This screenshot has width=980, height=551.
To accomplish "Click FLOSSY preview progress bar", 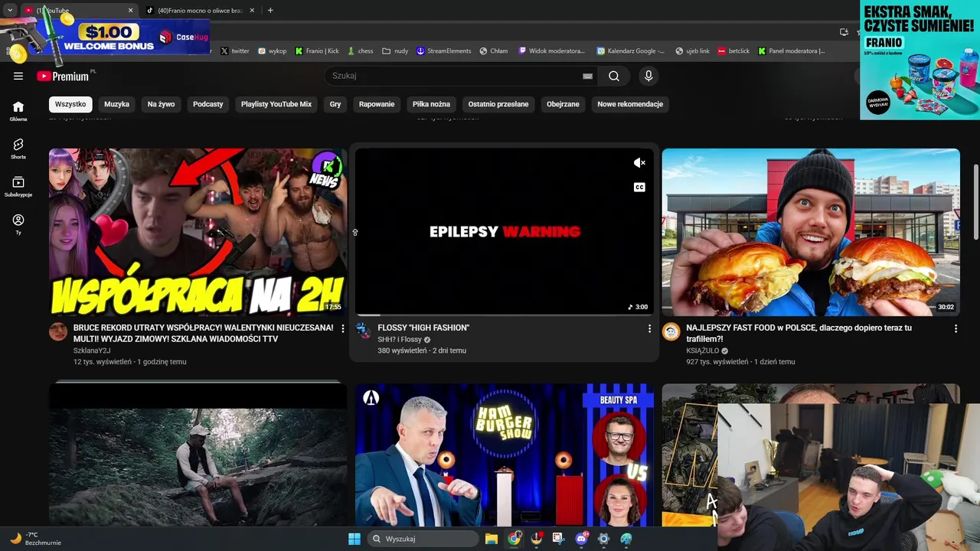I will (505, 315).
